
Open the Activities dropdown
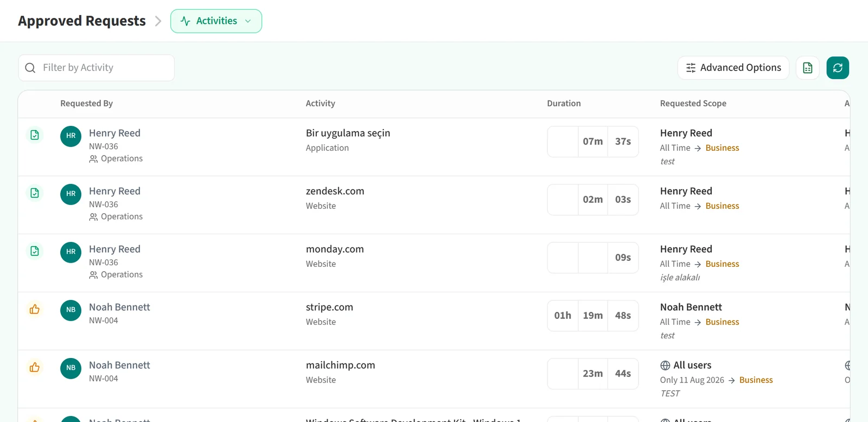tap(216, 21)
